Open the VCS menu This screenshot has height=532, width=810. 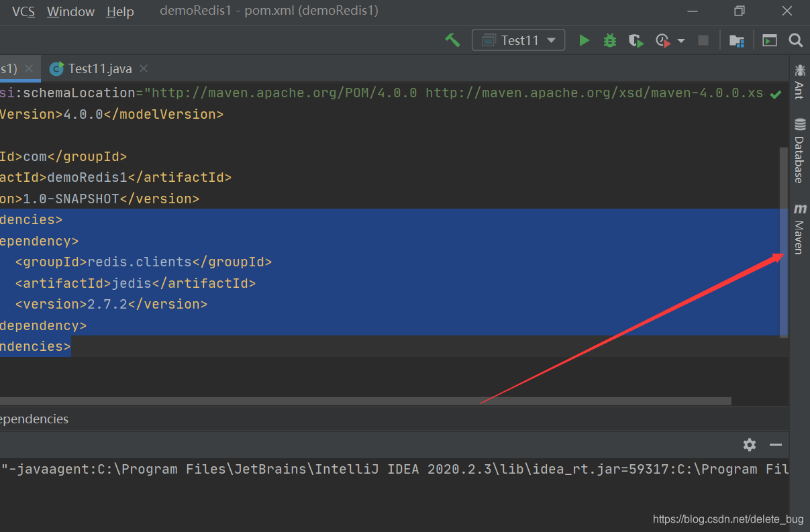[x=23, y=11]
